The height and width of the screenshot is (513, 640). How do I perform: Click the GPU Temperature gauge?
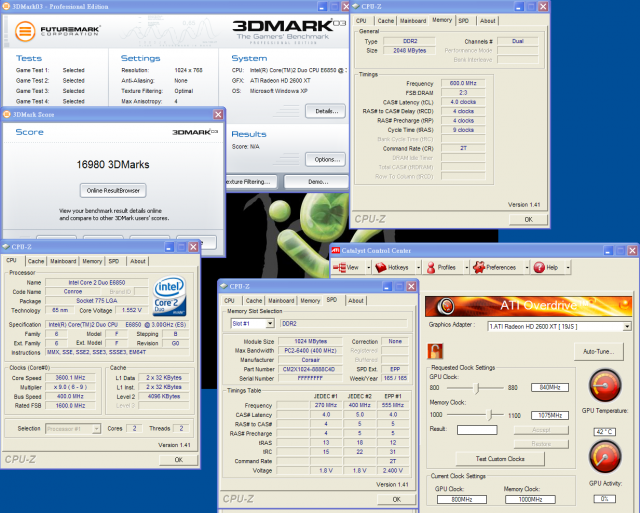coord(605,385)
